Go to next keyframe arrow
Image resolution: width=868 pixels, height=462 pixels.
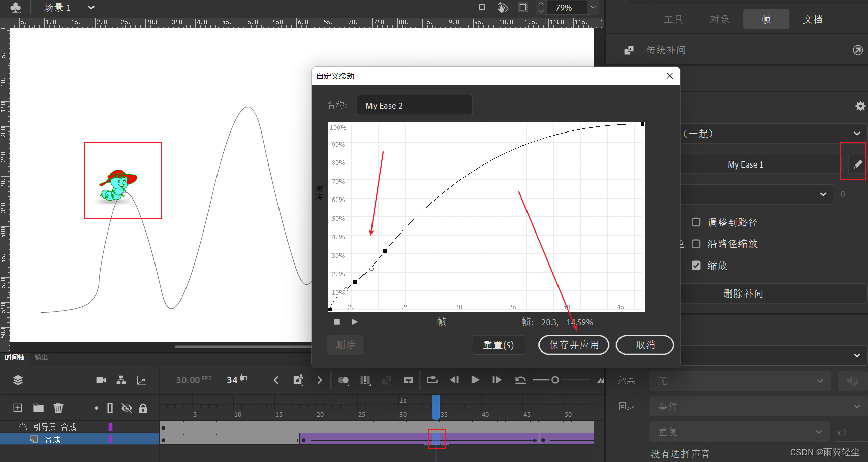tap(320, 380)
